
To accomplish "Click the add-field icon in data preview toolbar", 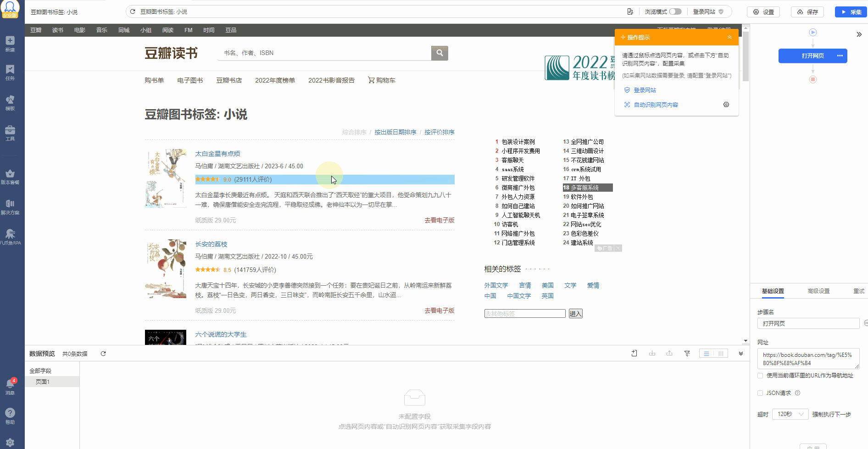I will pyautogui.click(x=634, y=353).
